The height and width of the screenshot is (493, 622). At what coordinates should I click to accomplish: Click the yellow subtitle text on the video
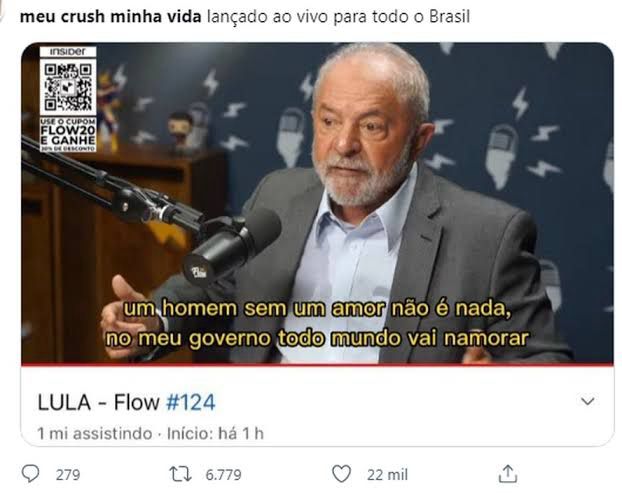[317, 323]
